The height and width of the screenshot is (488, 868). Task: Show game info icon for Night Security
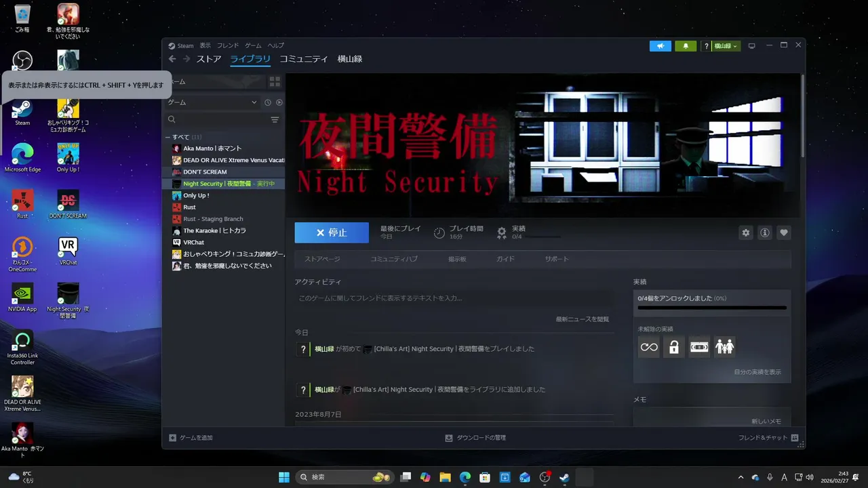tap(765, 232)
